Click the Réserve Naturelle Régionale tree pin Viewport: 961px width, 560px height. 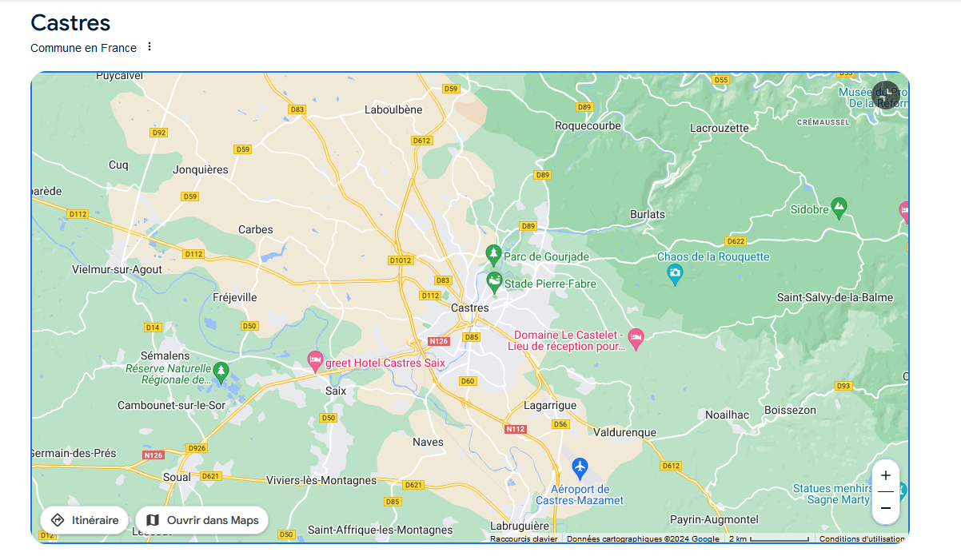pos(221,372)
